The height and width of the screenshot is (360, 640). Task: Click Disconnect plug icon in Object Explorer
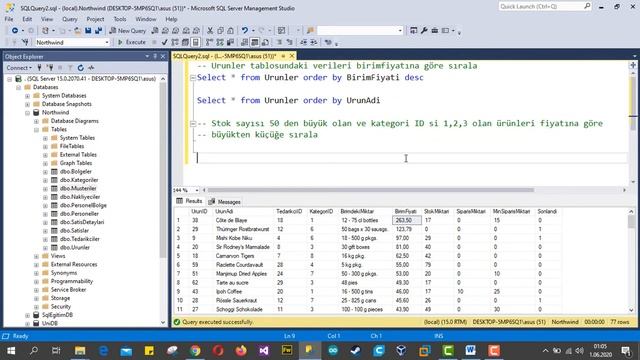[50, 68]
